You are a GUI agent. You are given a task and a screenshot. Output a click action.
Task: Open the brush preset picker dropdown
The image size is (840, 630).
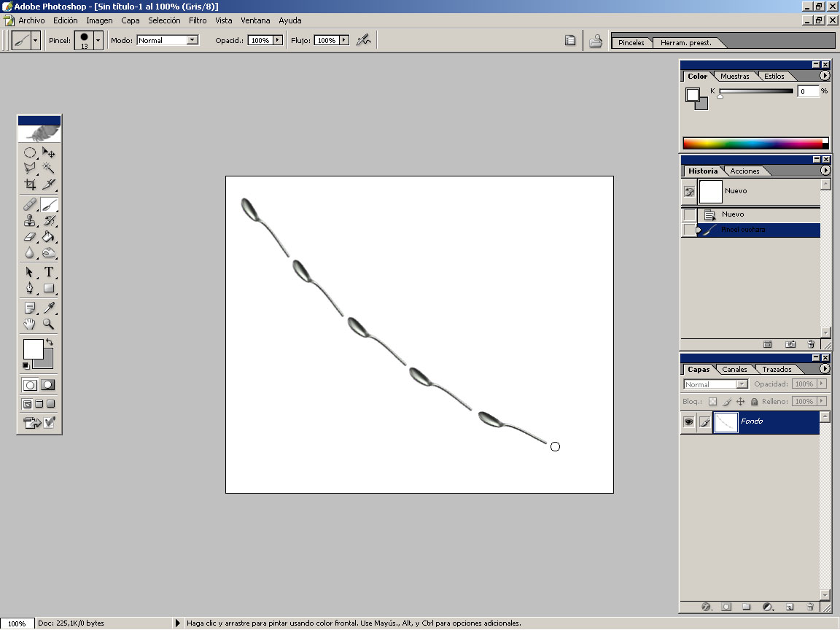(98, 40)
